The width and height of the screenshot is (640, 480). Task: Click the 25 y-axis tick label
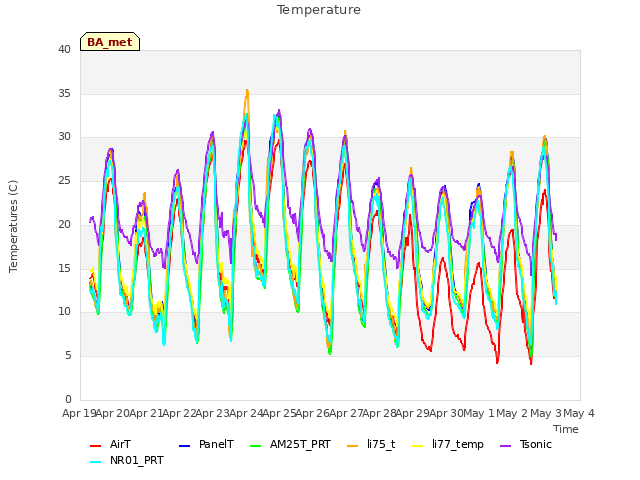tap(64, 180)
